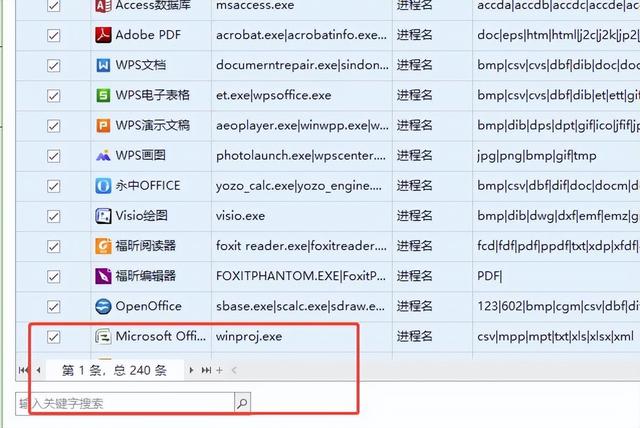Viewport: 640px width, 428px height.
Task: Select the Visio绘图 name text
Action: click(x=142, y=216)
